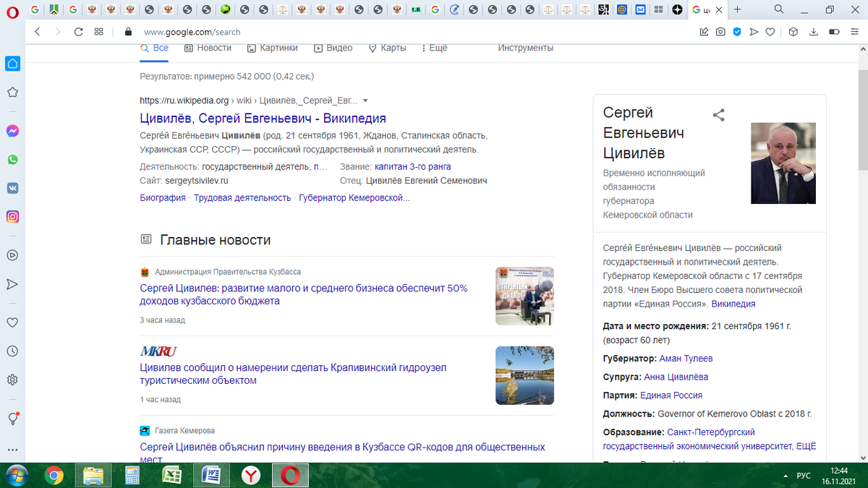
Task: Click the tab search magnifier icon
Action: (x=779, y=9)
